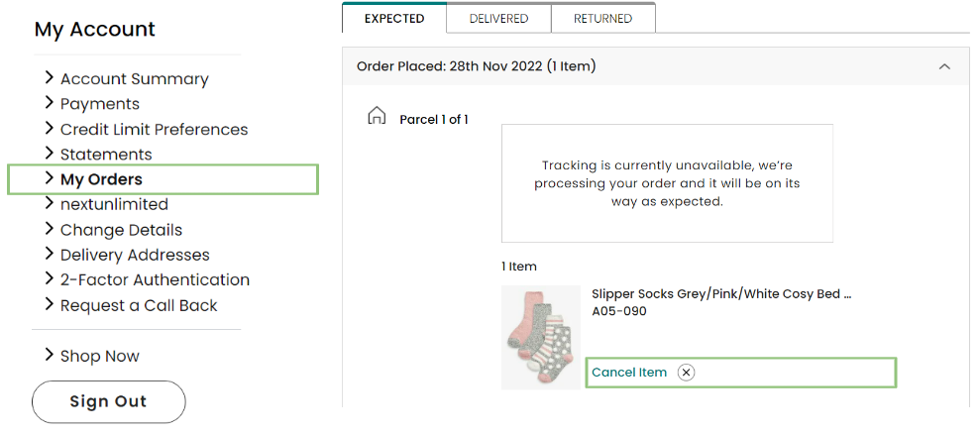Open 2-Factor Authentication settings

click(155, 279)
